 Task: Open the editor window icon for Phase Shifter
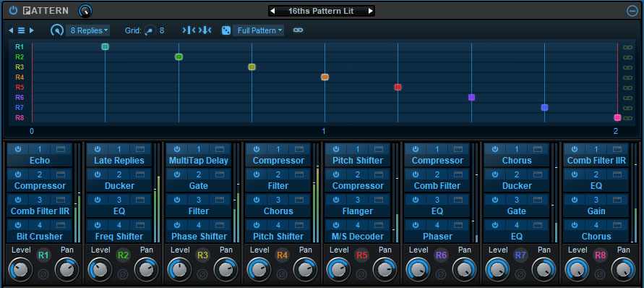click(220, 225)
